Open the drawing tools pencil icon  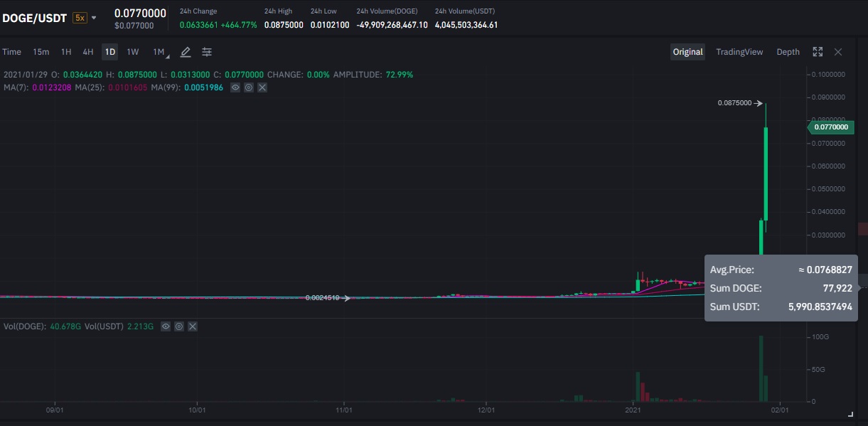(186, 52)
